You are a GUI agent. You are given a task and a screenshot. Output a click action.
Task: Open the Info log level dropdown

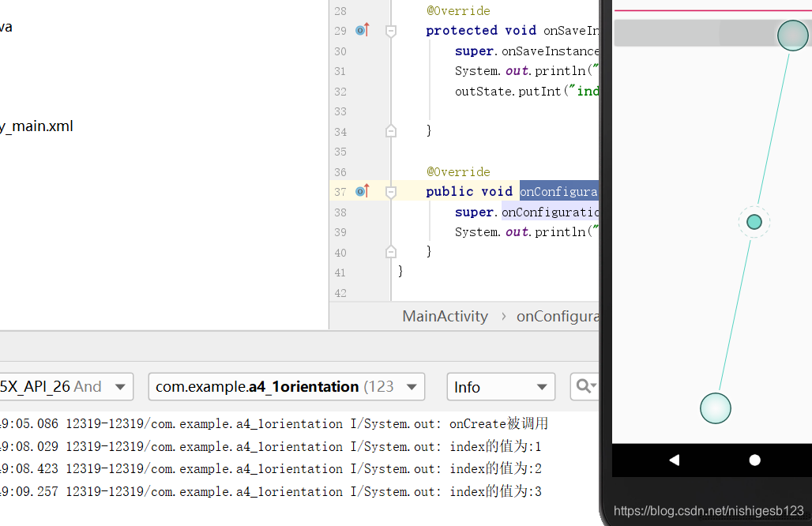(501, 387)
